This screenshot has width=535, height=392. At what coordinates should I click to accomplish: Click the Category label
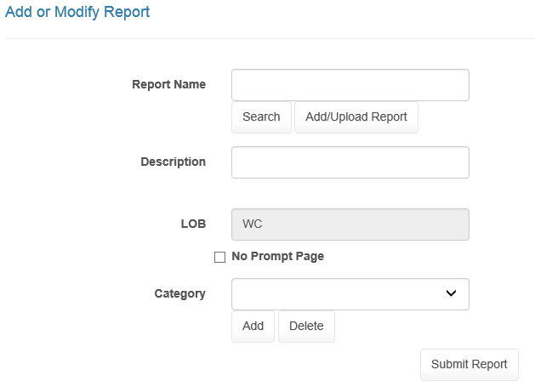(179, 293)
